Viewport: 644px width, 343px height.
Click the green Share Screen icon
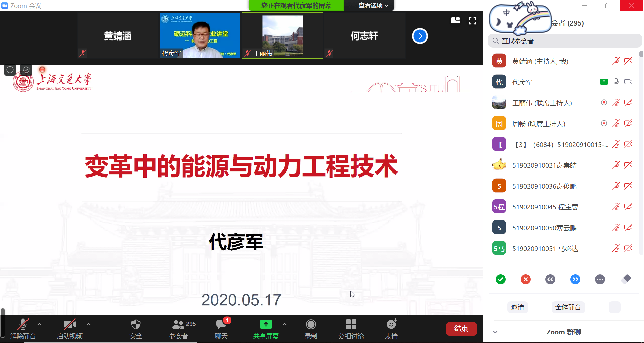(266, 324)
